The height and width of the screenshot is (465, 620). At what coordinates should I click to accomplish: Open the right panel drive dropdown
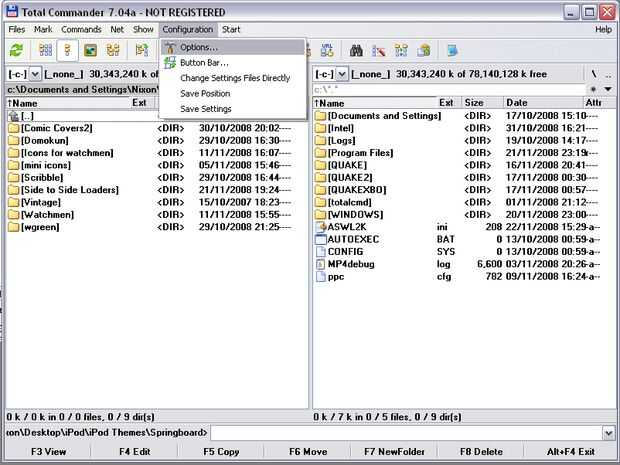[x=342, y=74]
